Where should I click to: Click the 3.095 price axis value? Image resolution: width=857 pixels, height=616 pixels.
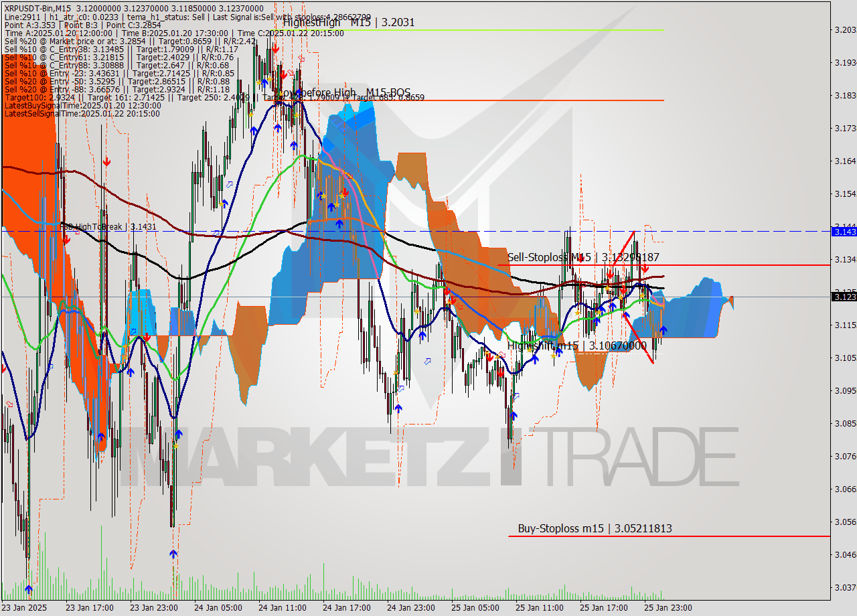pyautogui.click(x=845, y=390)
